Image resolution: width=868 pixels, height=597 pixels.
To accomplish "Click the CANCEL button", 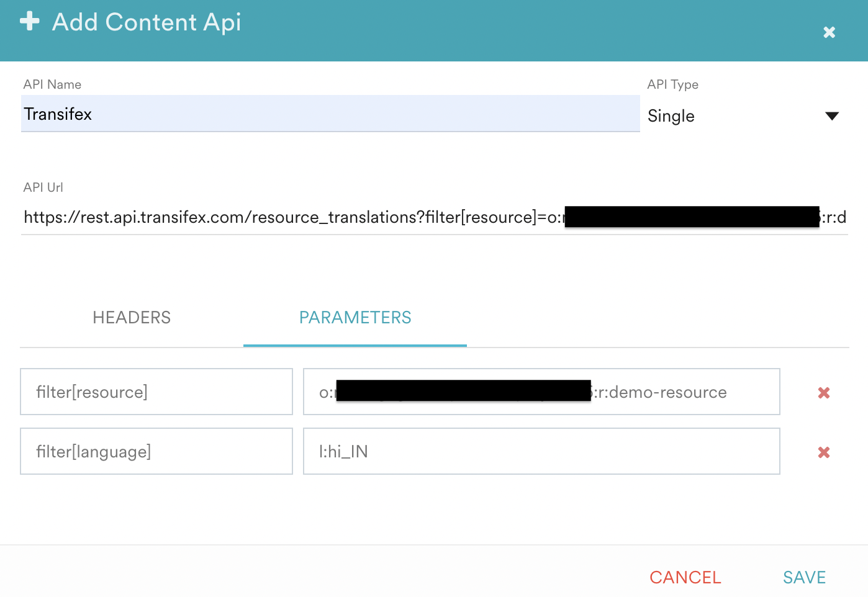I will pos(685,577).
